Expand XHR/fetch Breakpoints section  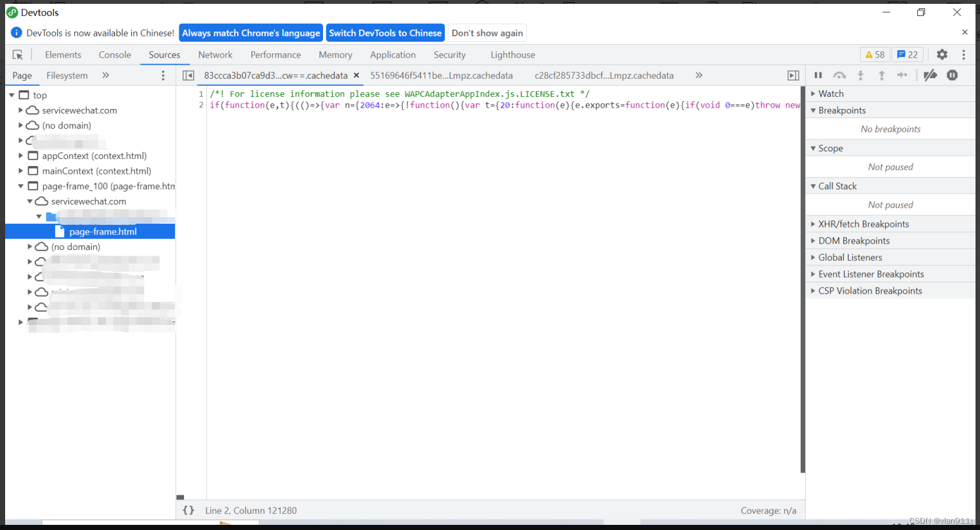890,224
